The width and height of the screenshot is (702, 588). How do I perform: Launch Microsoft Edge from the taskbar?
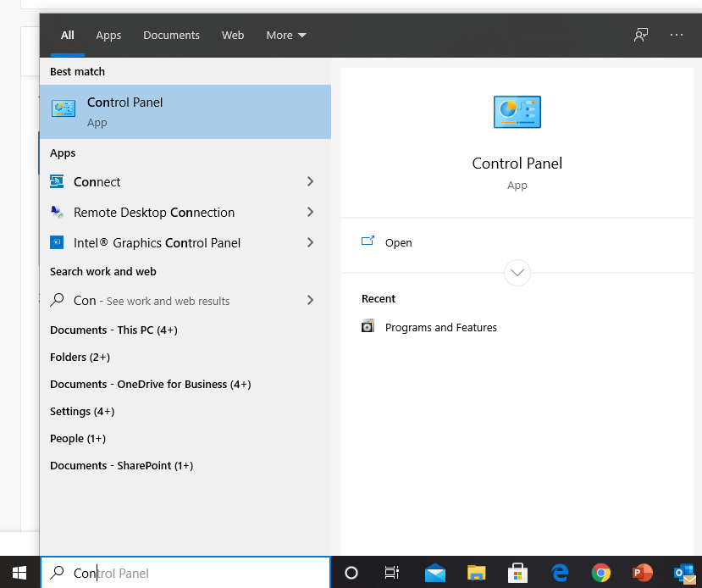[x=560, y=573]
